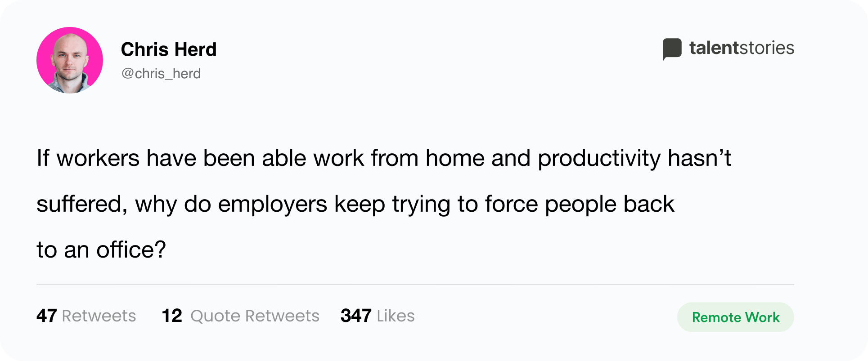Click the divider line above the stats
868x361 pixels.
coord(415,284)
